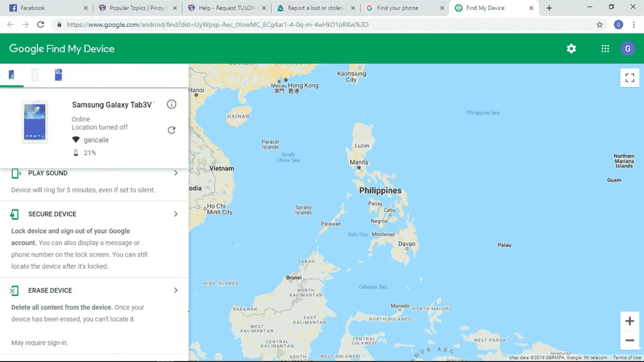Image resolution: width=644 pixels, height=362 pixels.
Task: Select the second white device tab
Action: click(x=35, y=75)
